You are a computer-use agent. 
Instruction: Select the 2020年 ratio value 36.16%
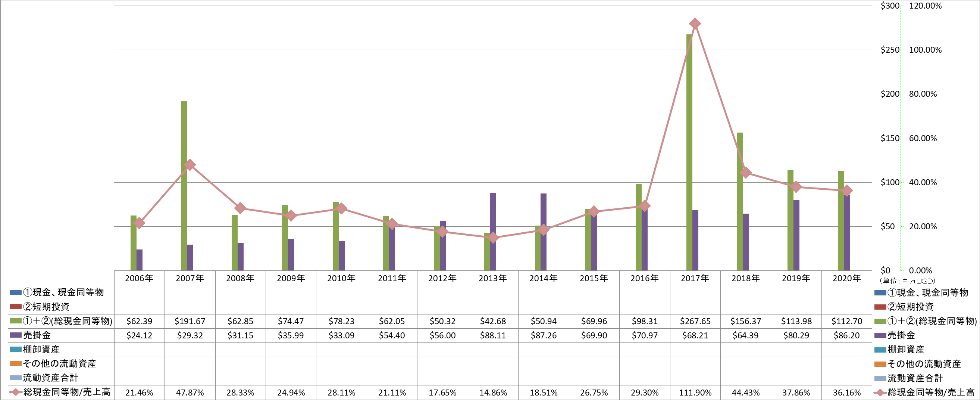846,393
